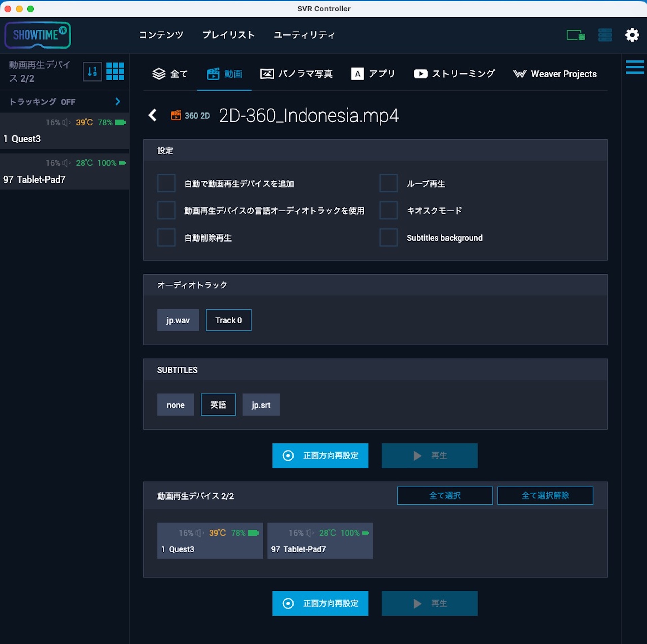Open the server stack icon
Screen dimensions: 647x644
pos(605,35)
